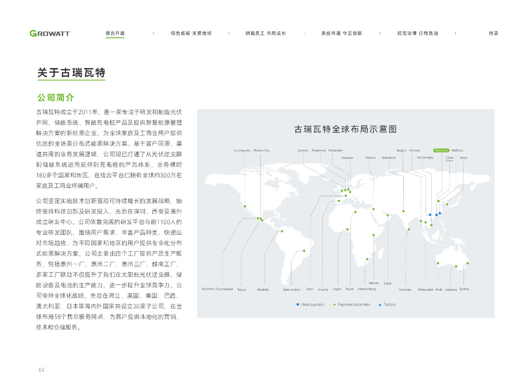Click the London city label
The height and width of the screenshot is (392, 532).
pyautogui.click(x=303, y=151)
